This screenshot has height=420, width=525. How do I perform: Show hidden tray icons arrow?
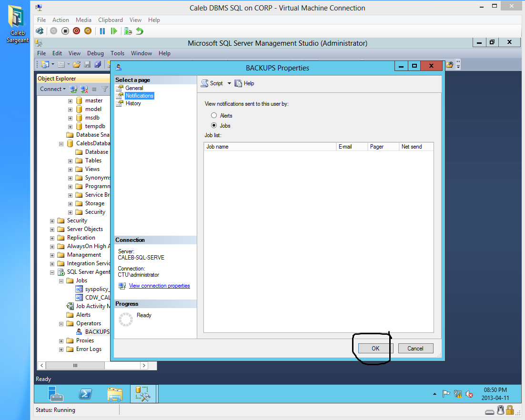434,394
